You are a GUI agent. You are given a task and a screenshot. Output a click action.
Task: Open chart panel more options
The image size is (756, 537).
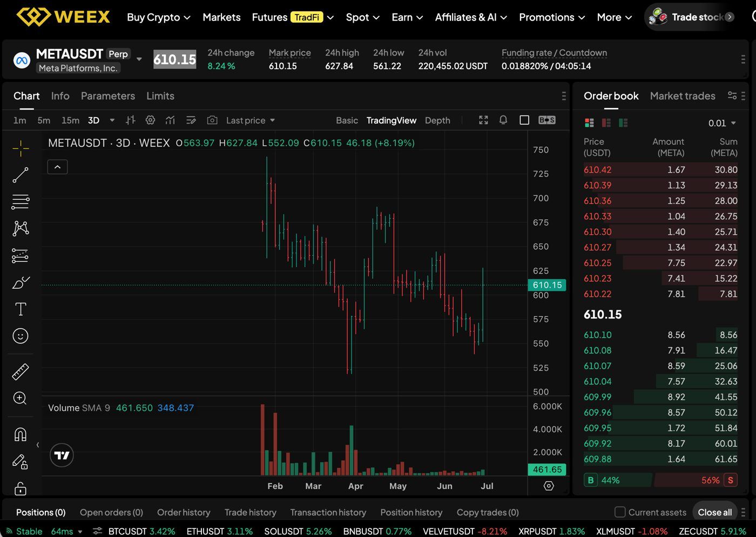pos(564,96)
